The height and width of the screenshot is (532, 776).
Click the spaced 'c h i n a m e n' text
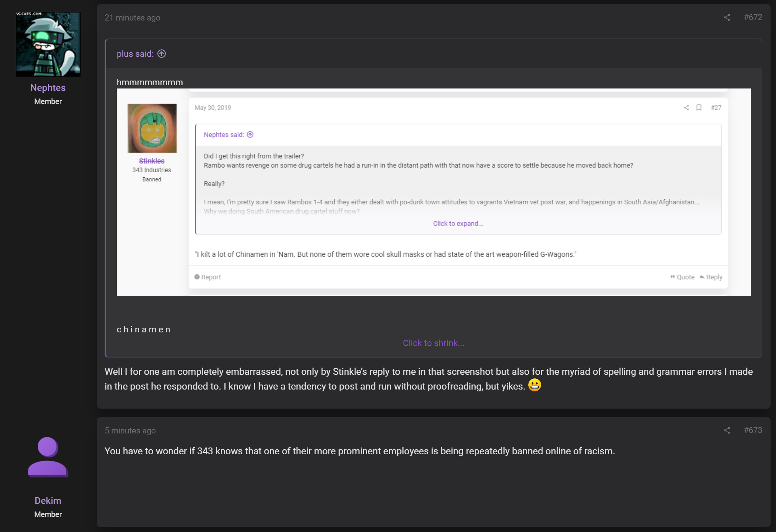[x=144, y=329]
